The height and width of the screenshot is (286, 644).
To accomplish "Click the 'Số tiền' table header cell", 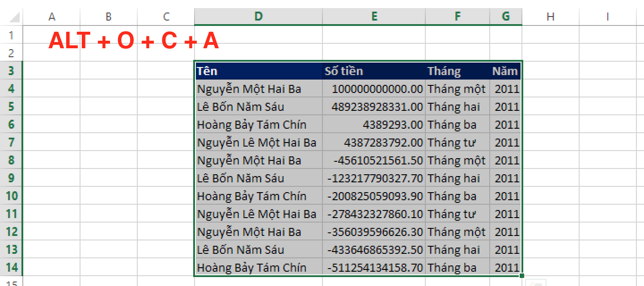I will [374, 71].
